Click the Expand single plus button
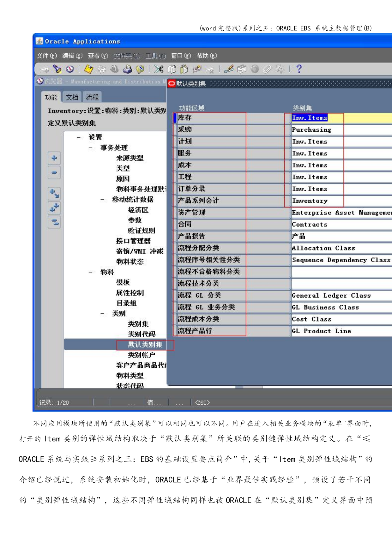Viewport: 392px width, 554px height. (54, 158)
